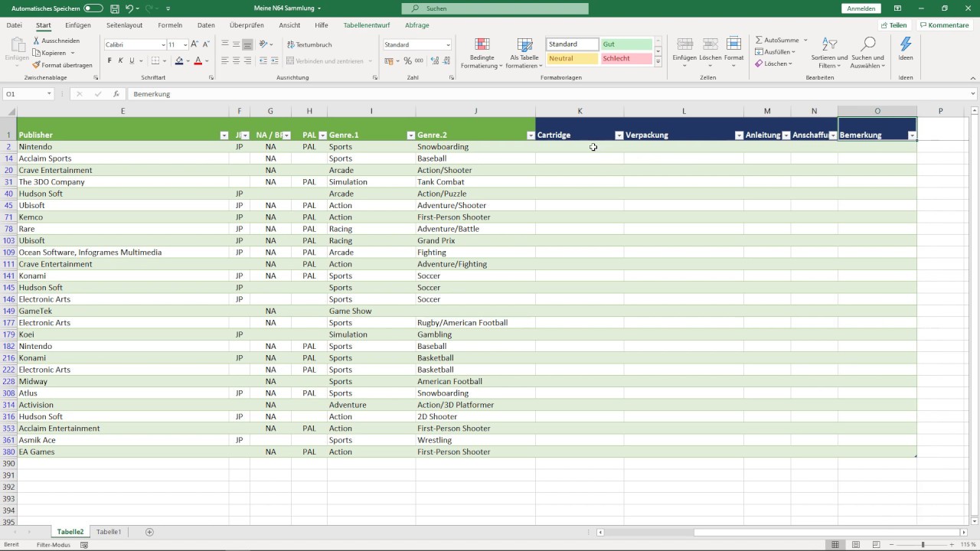Image resolution: width=980 pixels, height=551 pixels.
Task: Click the Undo arrow icon
Action: tap(129, 8)
